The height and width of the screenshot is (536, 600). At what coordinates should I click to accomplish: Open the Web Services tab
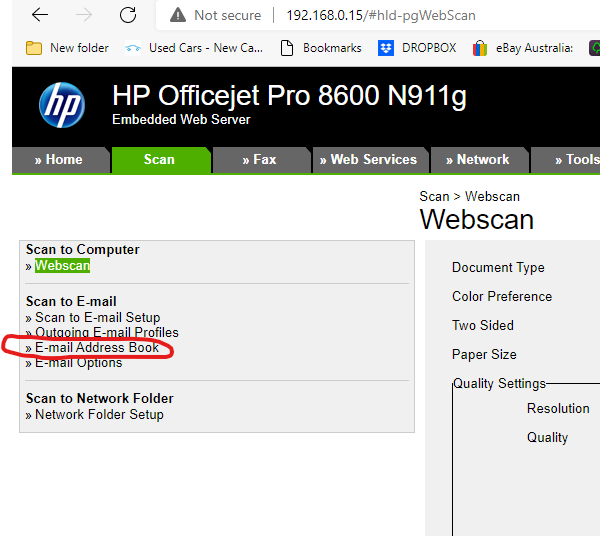(x=368, y=160)
